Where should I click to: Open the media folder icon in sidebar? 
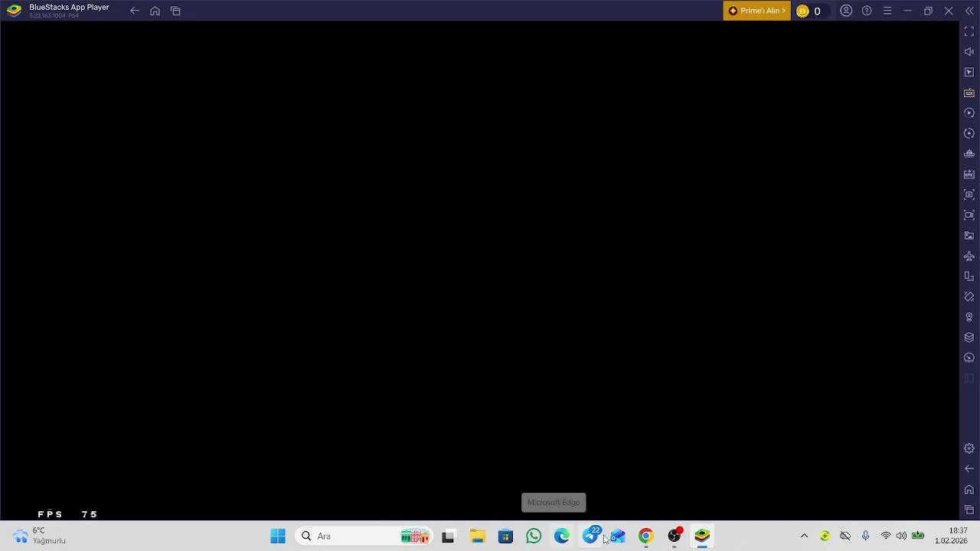[x=969, y=236]
